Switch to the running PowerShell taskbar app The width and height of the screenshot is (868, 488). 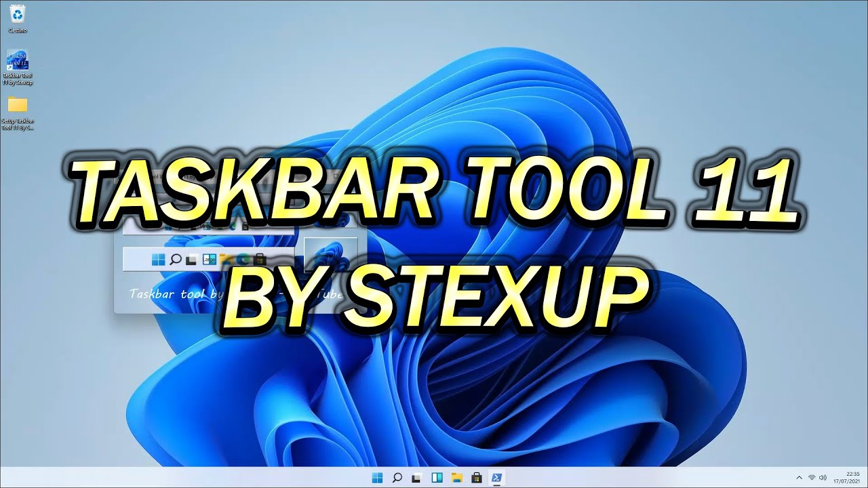pos(496,477)
